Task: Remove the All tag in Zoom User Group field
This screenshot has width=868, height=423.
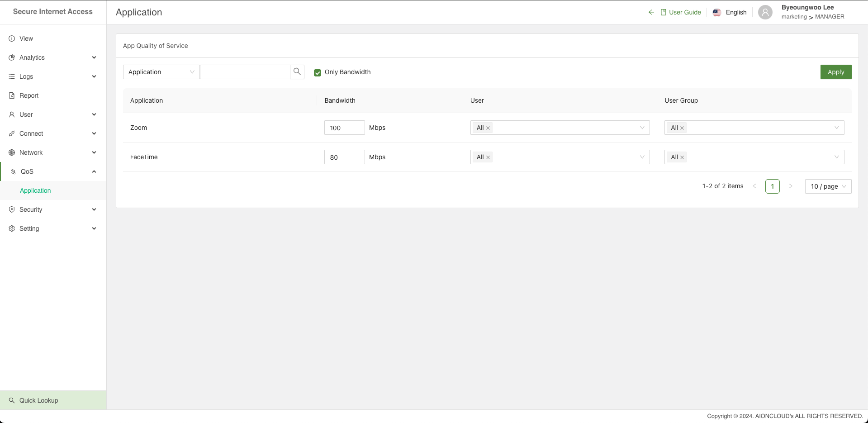Action: click(x=682, y=128)
